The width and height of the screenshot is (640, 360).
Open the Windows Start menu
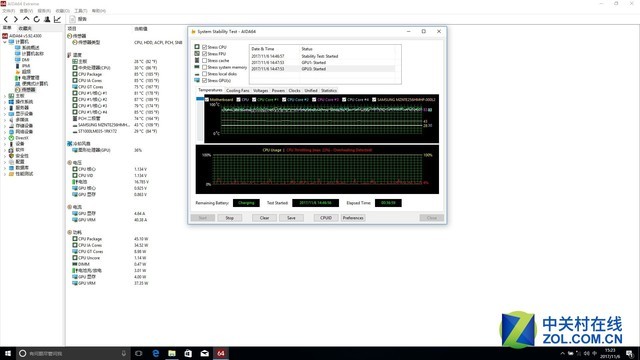(x=8, y=353)
